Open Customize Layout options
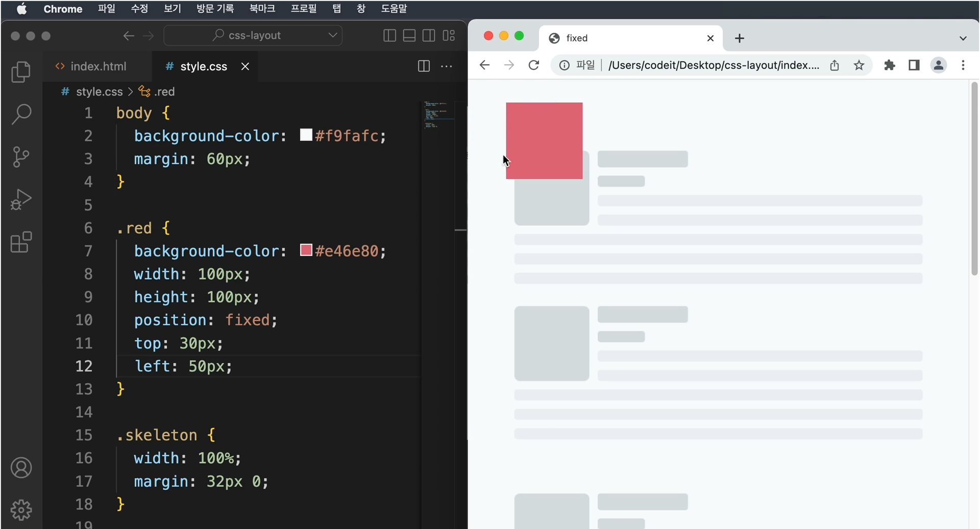 pyautogui.click(x=449, y=35)
